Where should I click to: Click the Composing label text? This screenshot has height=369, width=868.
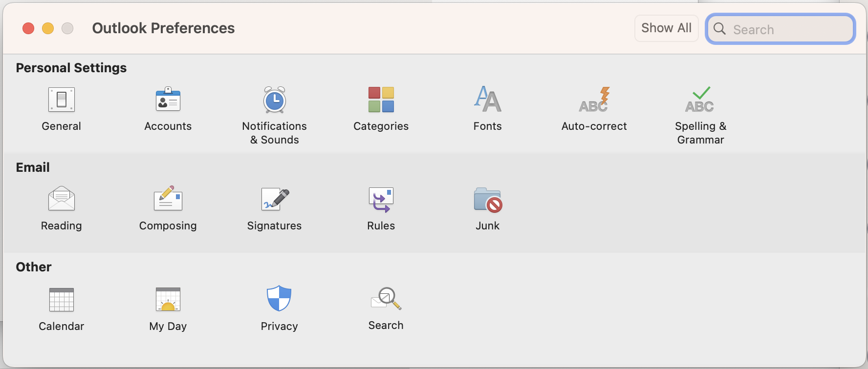(168, 226)
